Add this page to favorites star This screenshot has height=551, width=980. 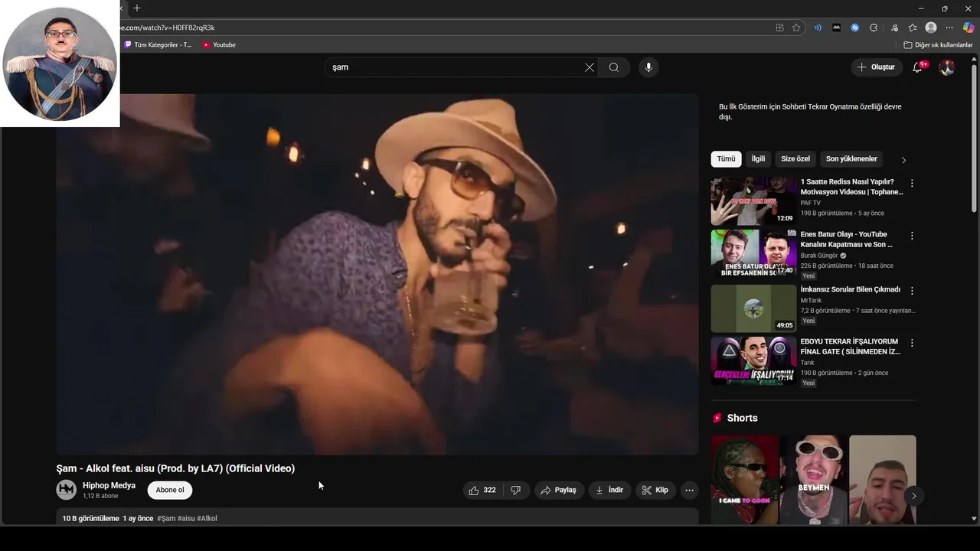pyautogui.click(x=796, y=28)
